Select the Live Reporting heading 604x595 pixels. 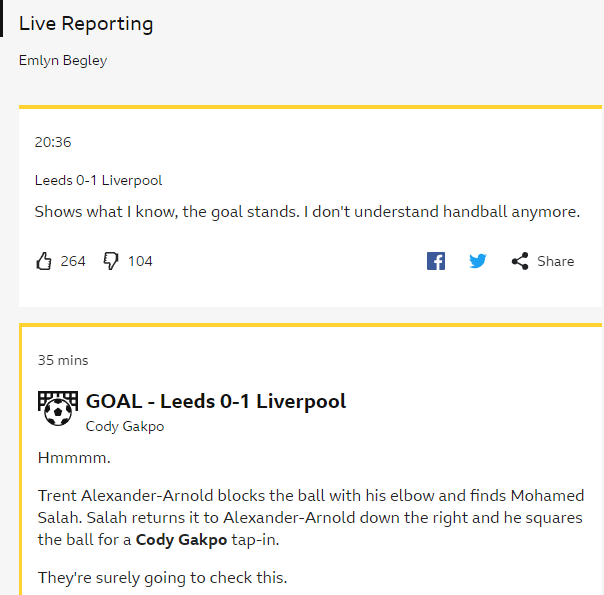tap(86, 24)
